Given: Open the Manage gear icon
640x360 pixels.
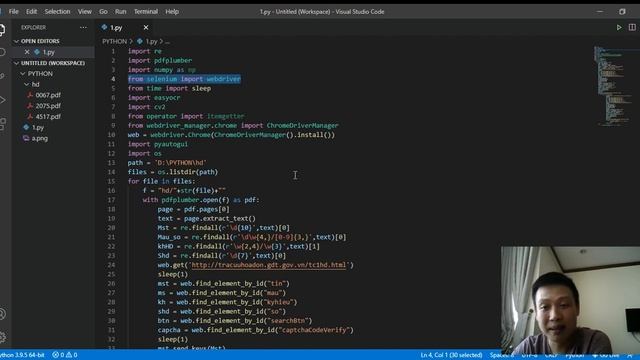Looking at the screenshot, I should click(x=2, y=337).
